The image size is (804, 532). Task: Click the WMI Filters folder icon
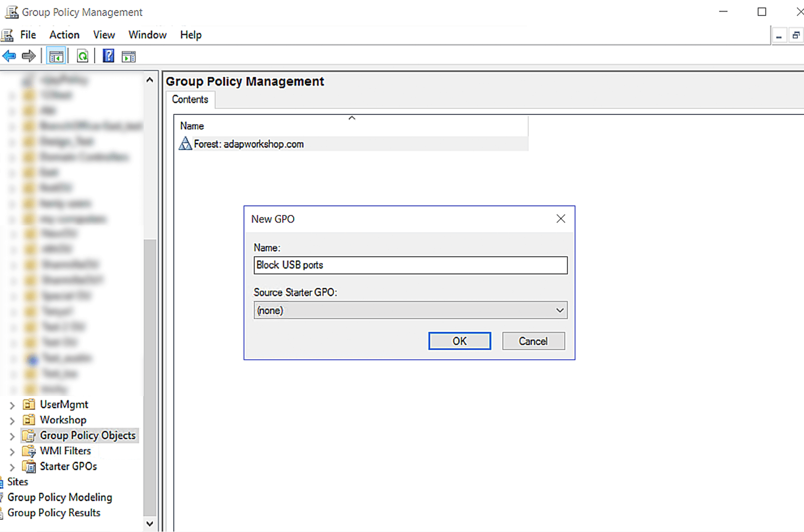click(x=29, y=451)
